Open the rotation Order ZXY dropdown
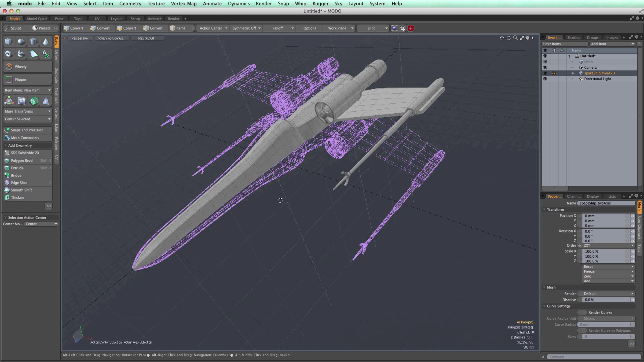 coord(608,246)
